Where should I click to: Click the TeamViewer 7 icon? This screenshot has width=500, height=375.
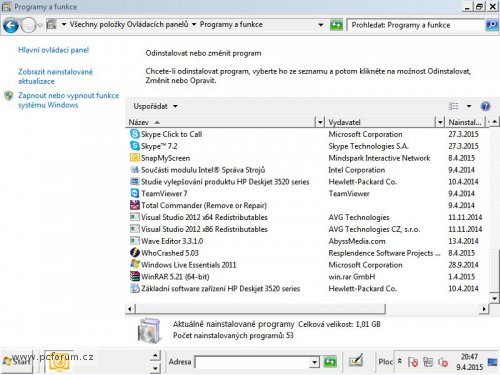(134, 193)
